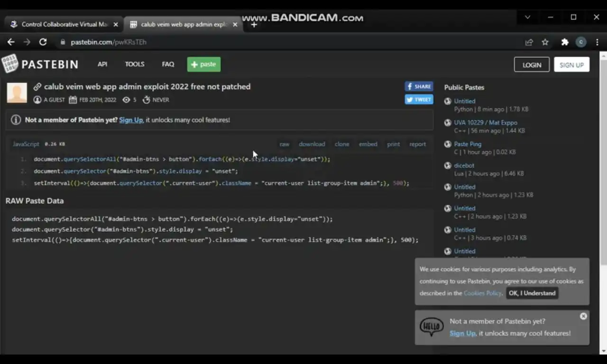607x364 pixels.
Task: Click the calendar icon beside FEB 20TH, 2022
Action: pyautogui.click(x=73, y=100)
